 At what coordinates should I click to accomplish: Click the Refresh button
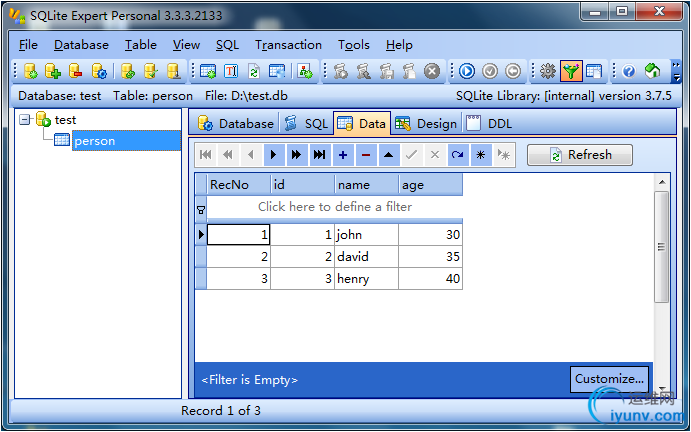click(580, 155)
